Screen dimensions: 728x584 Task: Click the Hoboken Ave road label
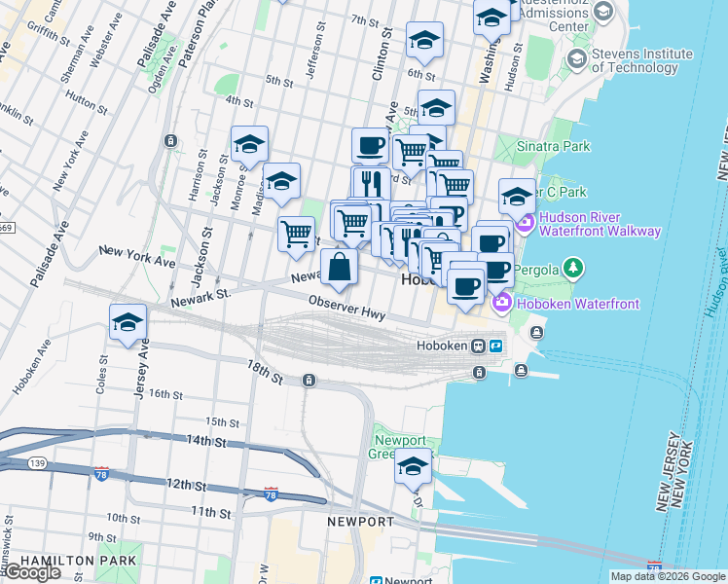coord(32,367)
